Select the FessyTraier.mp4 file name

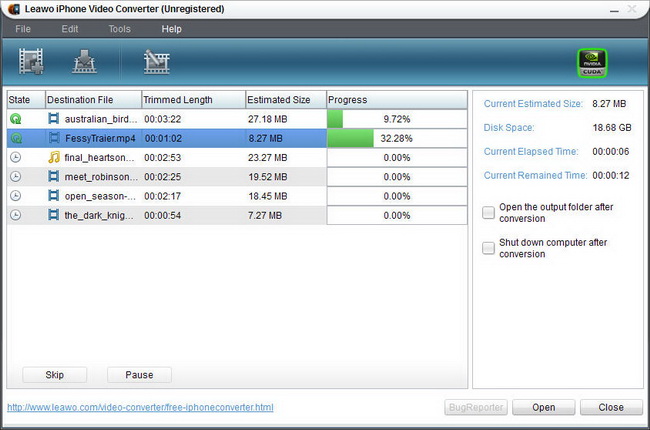click(x=100, y=138)
